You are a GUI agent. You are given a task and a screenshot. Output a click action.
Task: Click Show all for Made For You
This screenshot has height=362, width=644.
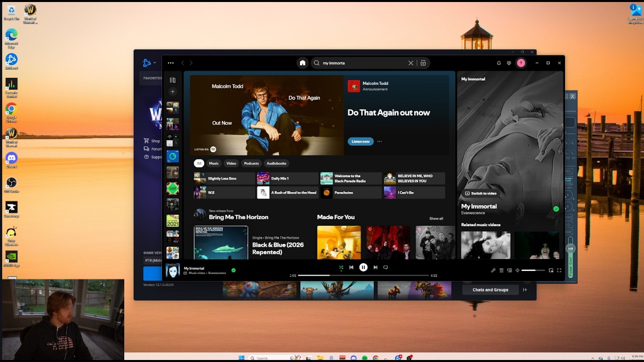click(x=436, y=218)
